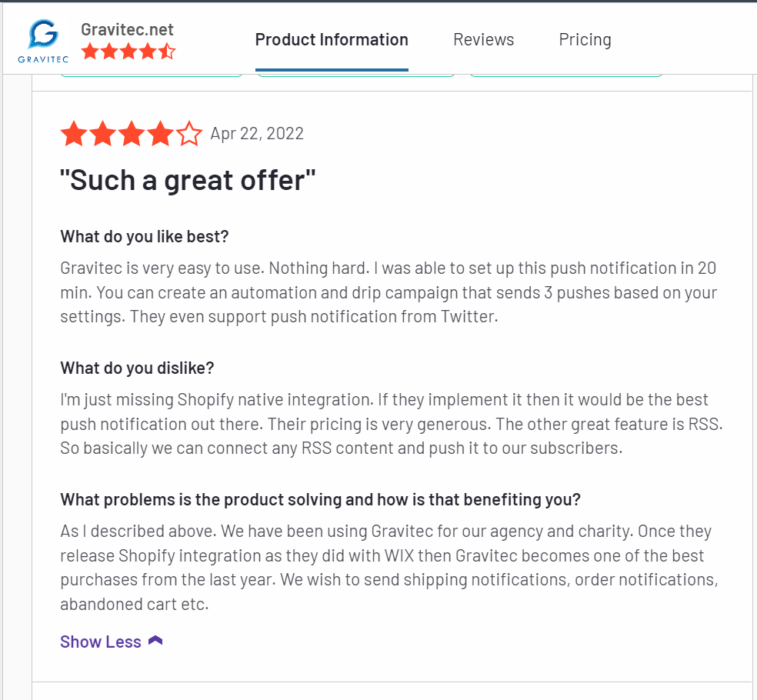757x700 pixels.
Task: Click the second filled review star
Action: 103,134
